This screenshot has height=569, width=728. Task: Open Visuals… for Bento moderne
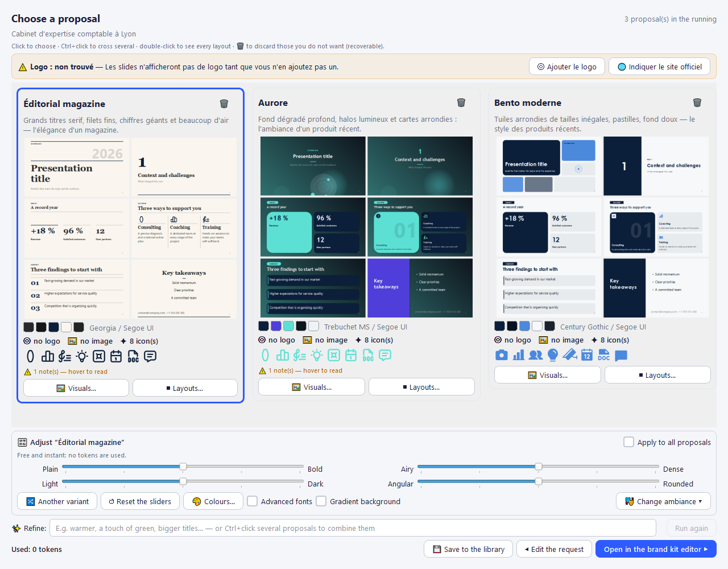coord(548,375)
